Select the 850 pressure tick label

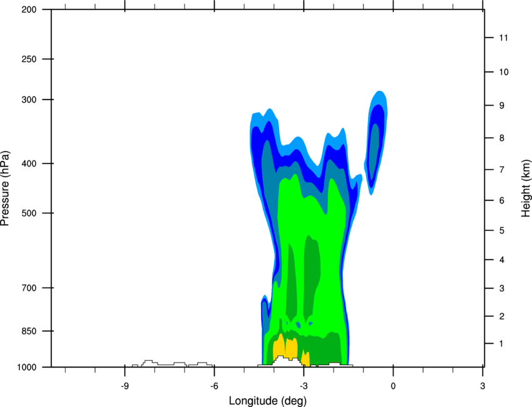point(29,331)
